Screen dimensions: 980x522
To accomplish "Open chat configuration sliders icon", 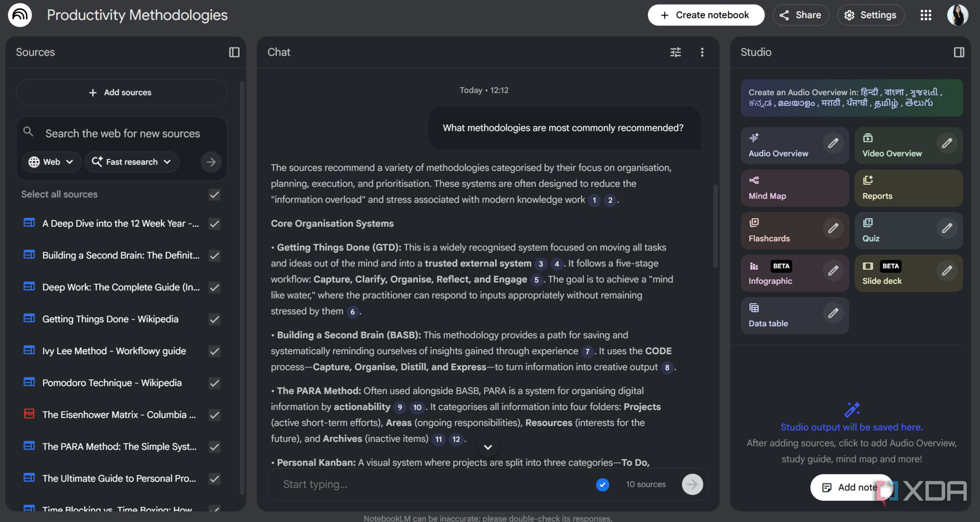I will (675, 52).
